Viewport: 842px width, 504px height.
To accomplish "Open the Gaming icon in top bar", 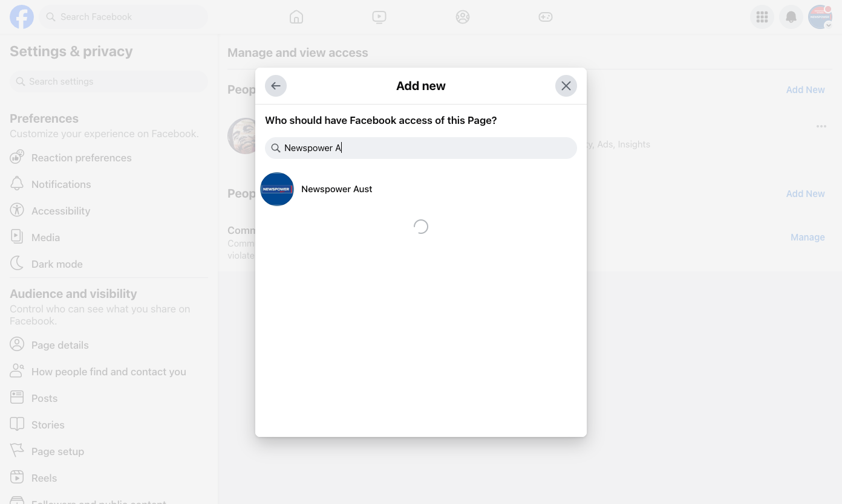I will tap(546, 17).
